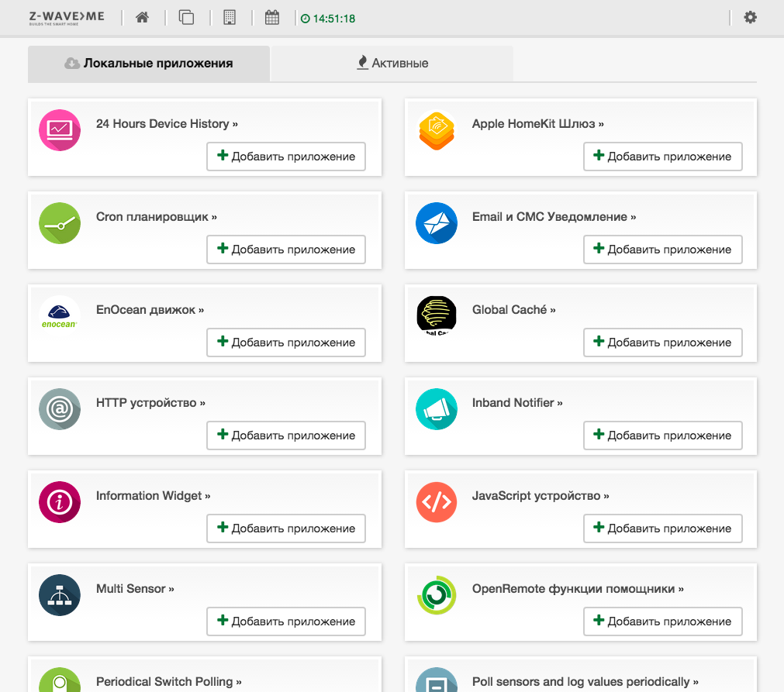Viewport: 784px width, 692px height.
Task: Add the Information Widget application
Action: point(286,528)
